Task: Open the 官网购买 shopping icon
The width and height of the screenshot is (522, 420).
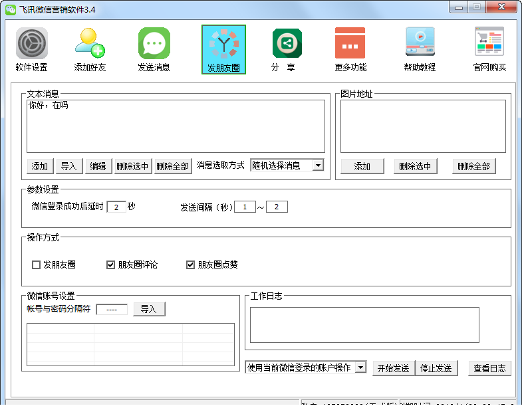Action: click(x=489, y=42)
